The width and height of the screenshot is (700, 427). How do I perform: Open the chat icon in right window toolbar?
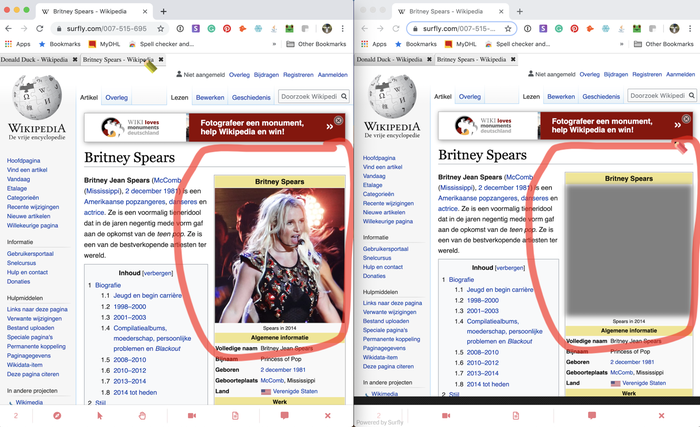click(592, 414)
